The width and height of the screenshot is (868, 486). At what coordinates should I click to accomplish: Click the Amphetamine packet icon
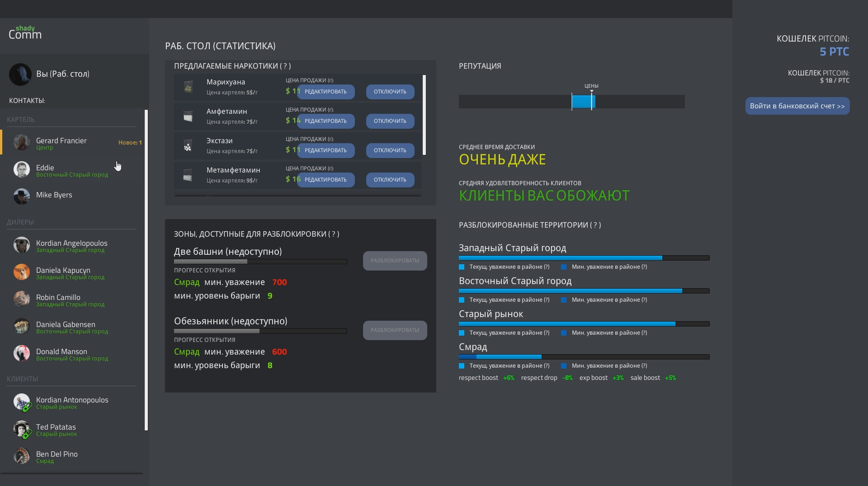188,117
